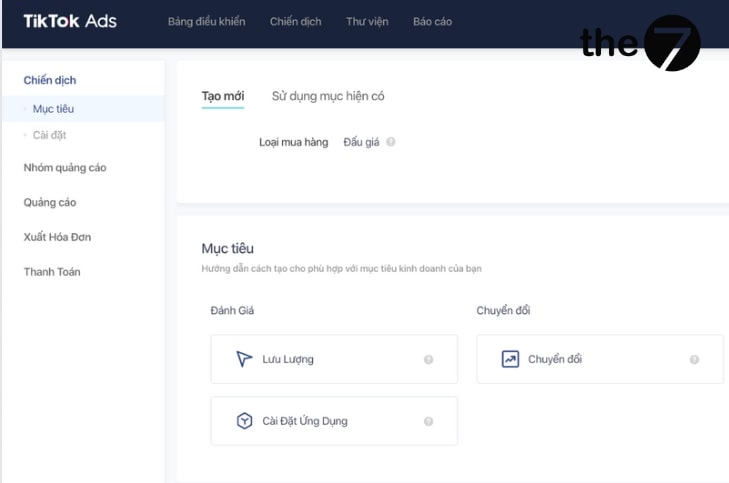This screenshot has height=483, width=729.
Task: Click the Cài Đặt Ứng Dụng cube icon
Action: pos(244,421)
